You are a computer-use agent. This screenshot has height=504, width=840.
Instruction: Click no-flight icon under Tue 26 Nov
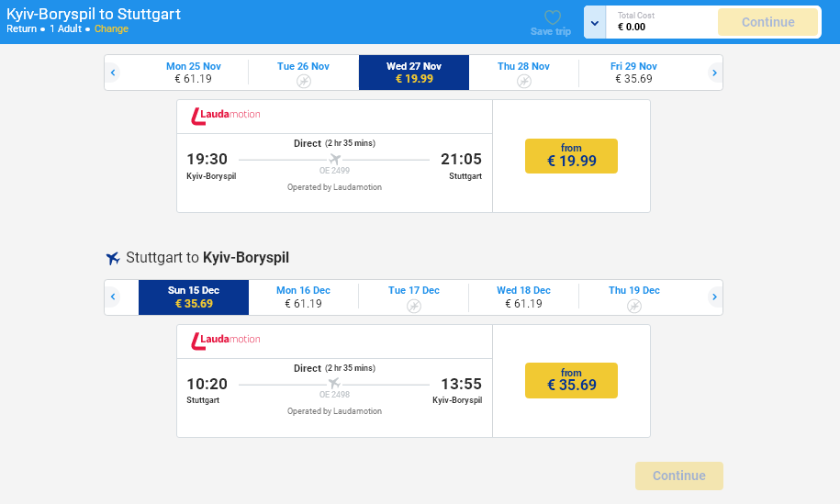pos(304,82)
